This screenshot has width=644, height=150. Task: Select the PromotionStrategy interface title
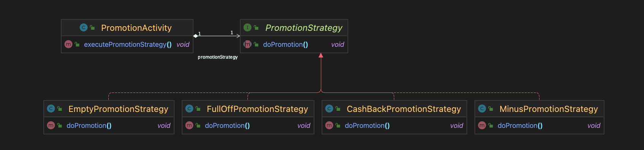coord(304,28)
